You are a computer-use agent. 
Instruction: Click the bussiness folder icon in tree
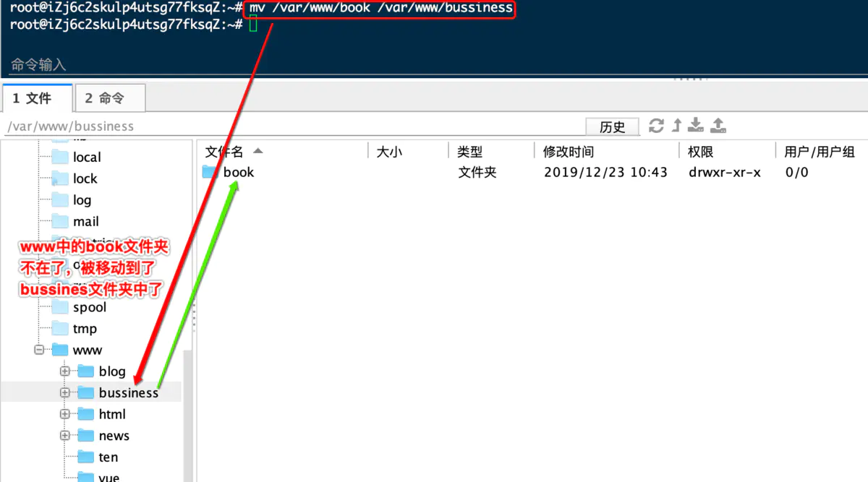[x=86, y=392]
